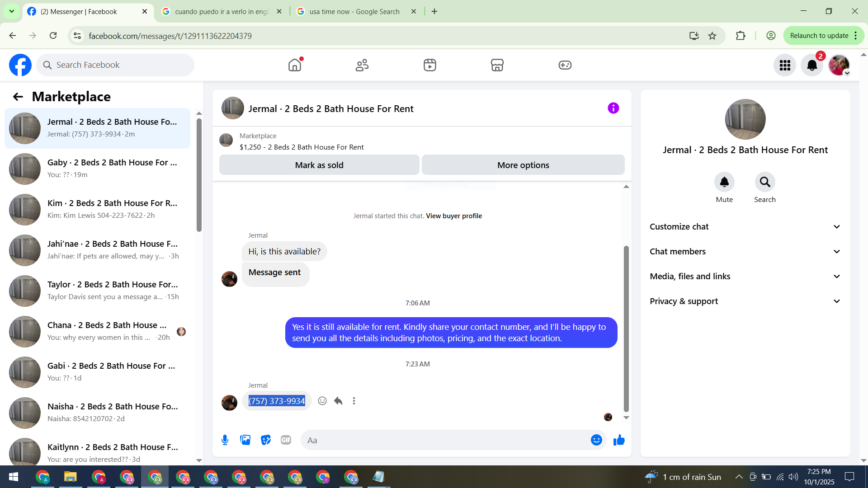Click Relaunch to update button
The width and height of the screenshot is (868, 488).
823,36
